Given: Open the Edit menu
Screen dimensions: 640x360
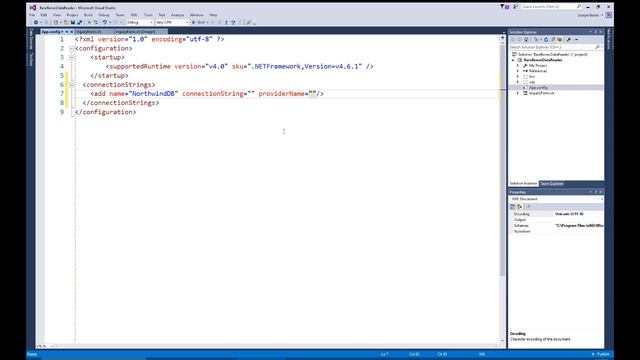Looking at the screenshot, I should [44, 15].
